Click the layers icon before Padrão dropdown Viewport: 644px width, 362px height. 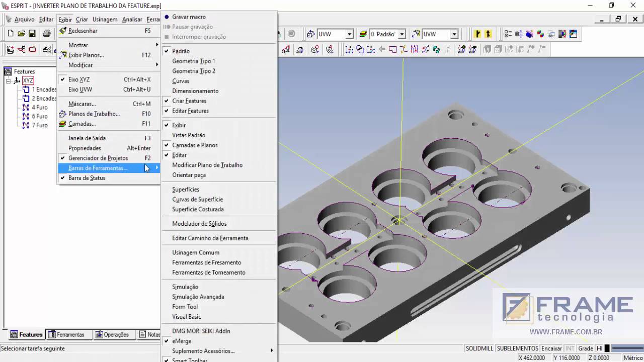pyautogui.click(x=363, y=34)
